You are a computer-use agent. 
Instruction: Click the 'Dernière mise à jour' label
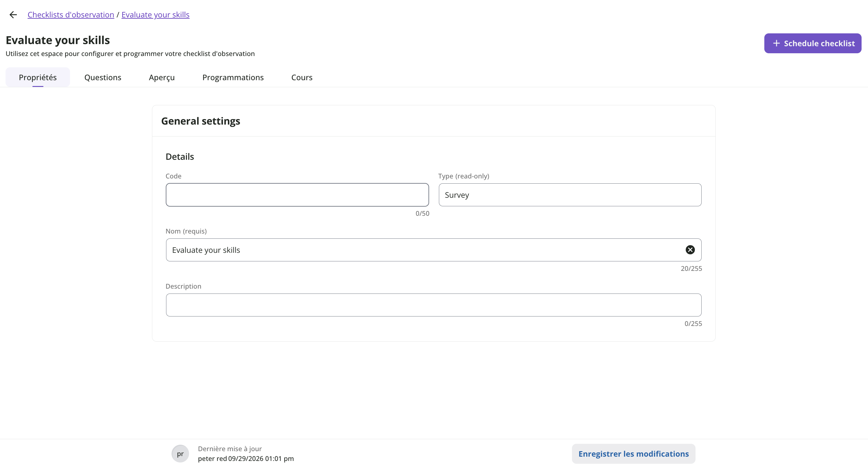point(230,448)
